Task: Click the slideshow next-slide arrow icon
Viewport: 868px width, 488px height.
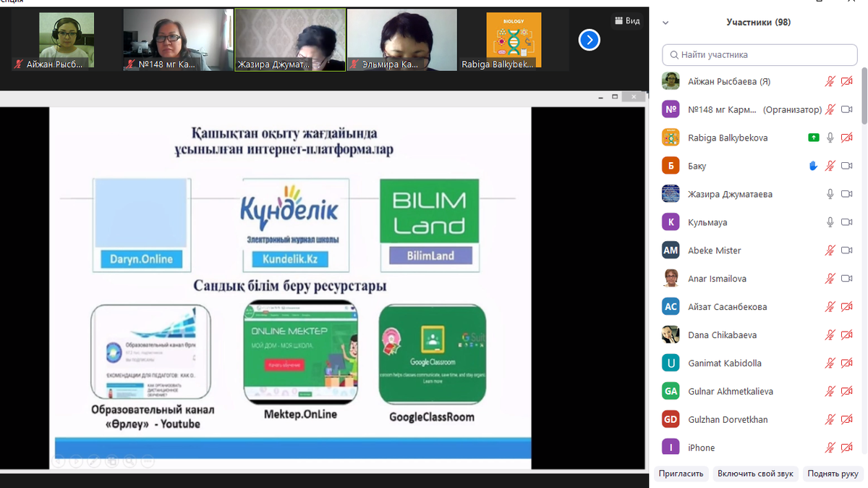Action: (x=77, y=460)
